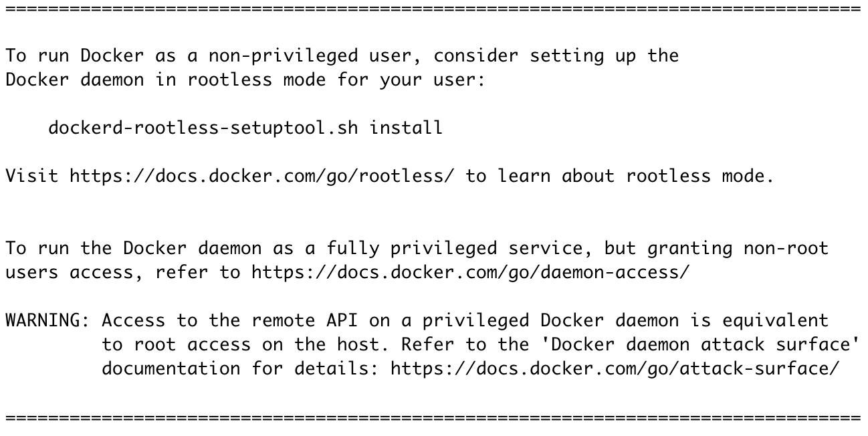The image size is (868, 436).
Task: Click the bottom row of equals signs
Action: (433, 418)
